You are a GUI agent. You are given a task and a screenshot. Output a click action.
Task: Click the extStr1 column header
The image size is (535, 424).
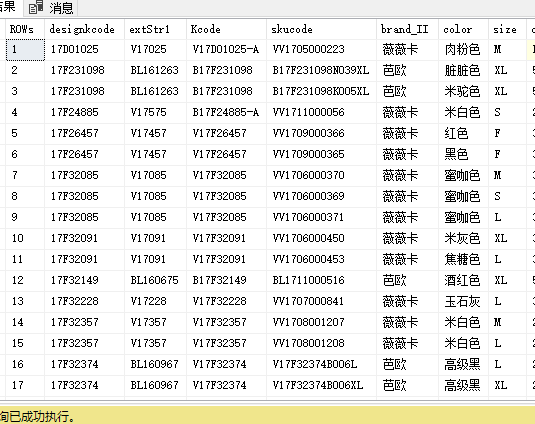click(156, 29)
